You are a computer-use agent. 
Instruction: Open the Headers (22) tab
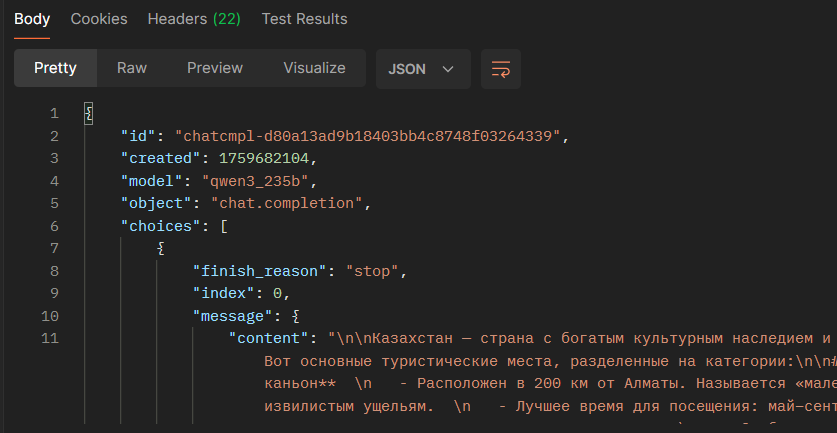coord(194,19)
